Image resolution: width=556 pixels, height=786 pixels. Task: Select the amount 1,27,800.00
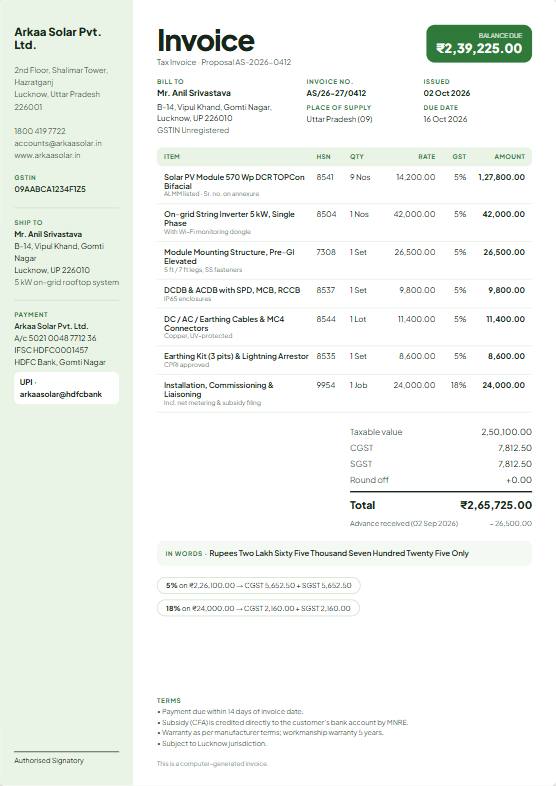click(x=501, y=177)
